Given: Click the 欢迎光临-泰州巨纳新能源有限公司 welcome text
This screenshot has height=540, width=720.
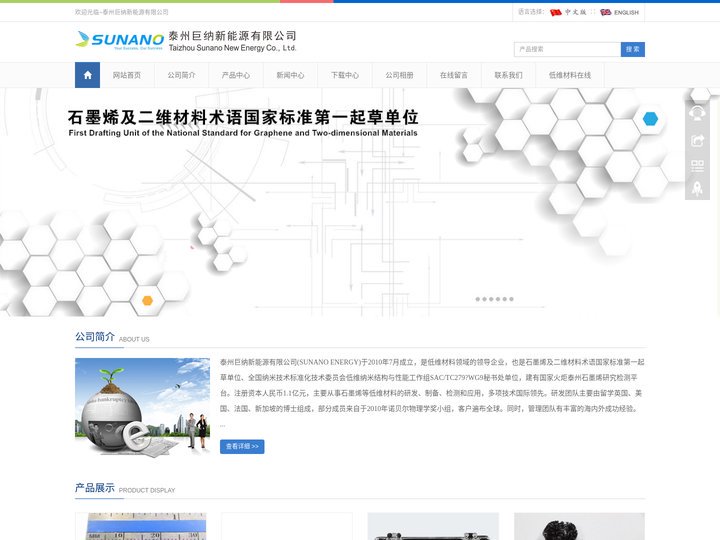Looking at the screenshot, I should pos(122,12).
